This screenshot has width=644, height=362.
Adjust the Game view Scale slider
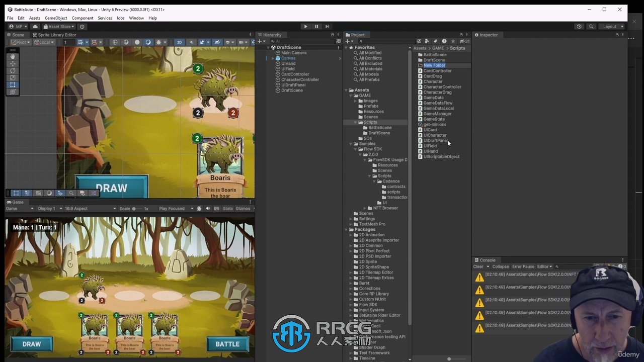[x=137, y=209]
